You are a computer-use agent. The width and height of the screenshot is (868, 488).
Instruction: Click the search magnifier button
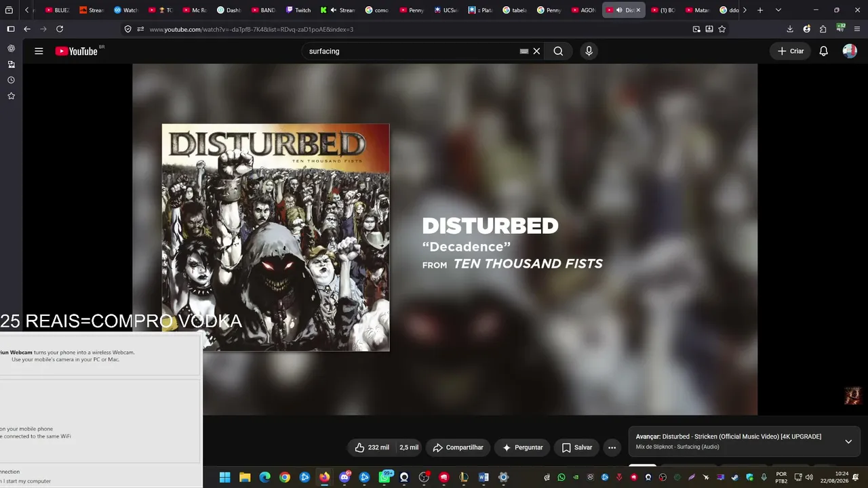tap(558, 51)
